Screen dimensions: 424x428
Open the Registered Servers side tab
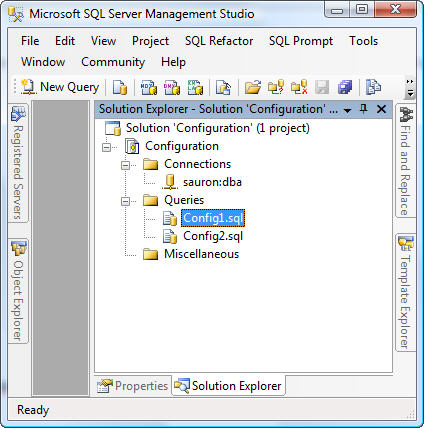click(x=18, y=163)
